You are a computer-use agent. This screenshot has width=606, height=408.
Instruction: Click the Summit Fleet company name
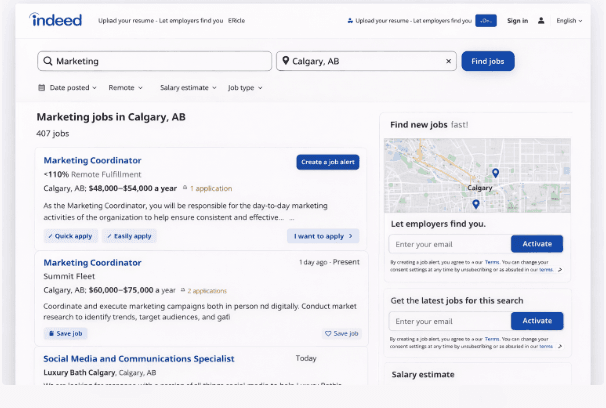69,276
